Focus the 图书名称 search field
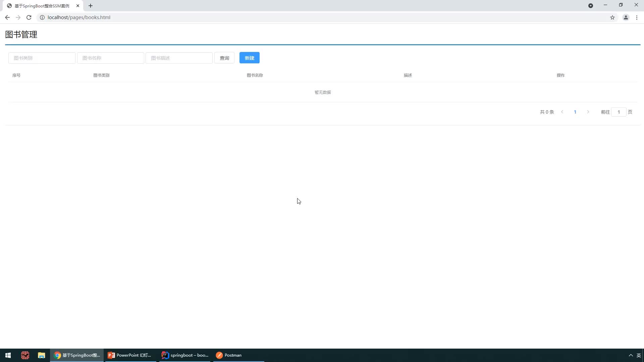The image size is (644, 362). click(111, 58)
